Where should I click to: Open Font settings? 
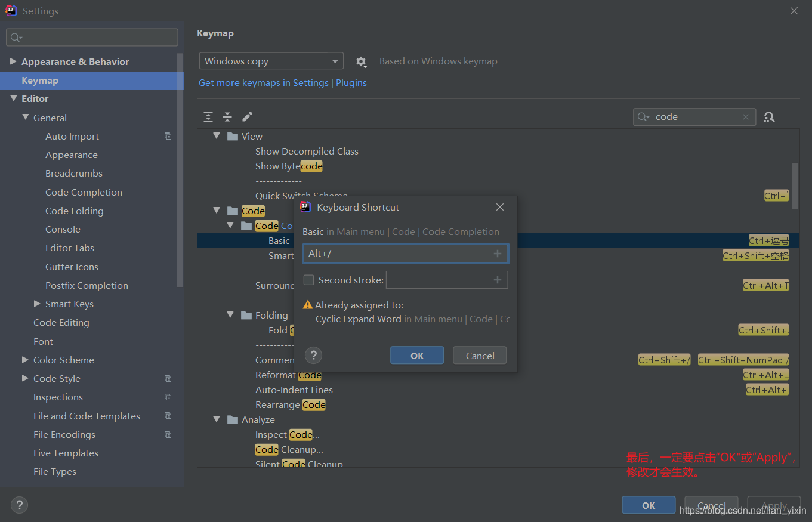pos(43,341)
